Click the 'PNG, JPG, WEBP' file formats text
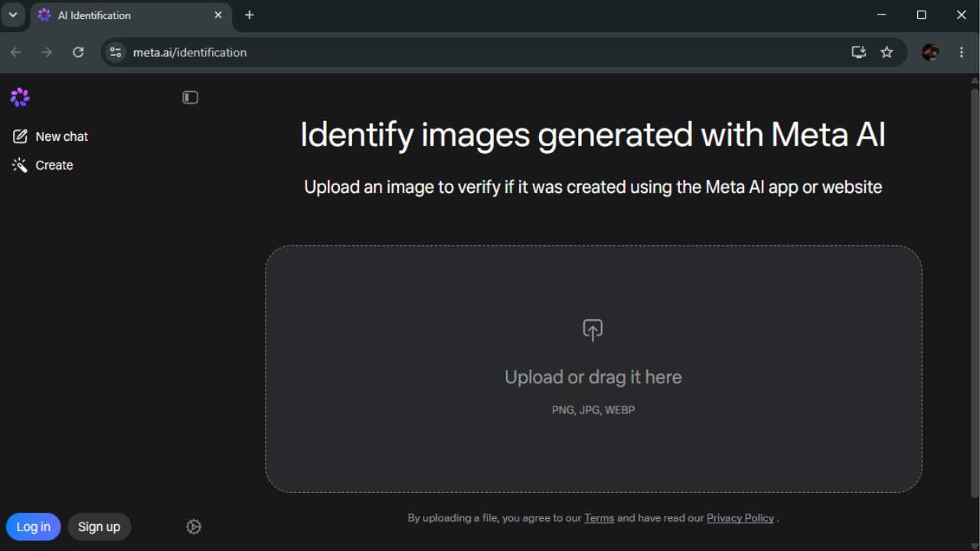The height and width of the screenshot is (551, 980). pos(593,410)
